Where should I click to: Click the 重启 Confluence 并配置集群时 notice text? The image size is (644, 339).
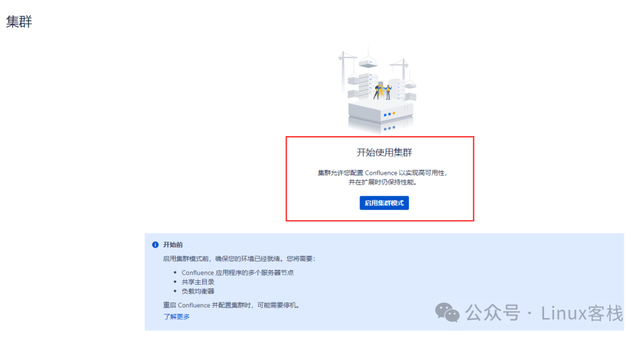tap(231, 306)
